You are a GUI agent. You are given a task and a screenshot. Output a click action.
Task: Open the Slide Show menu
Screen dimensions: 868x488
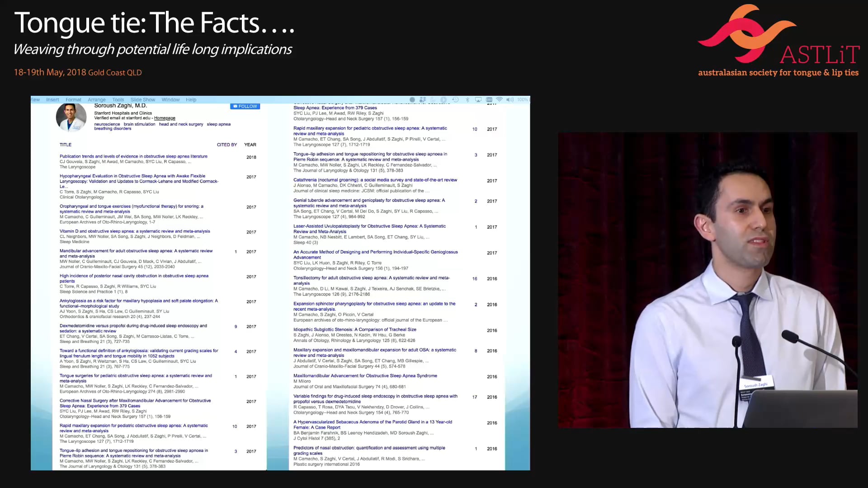tap(143, 100)
